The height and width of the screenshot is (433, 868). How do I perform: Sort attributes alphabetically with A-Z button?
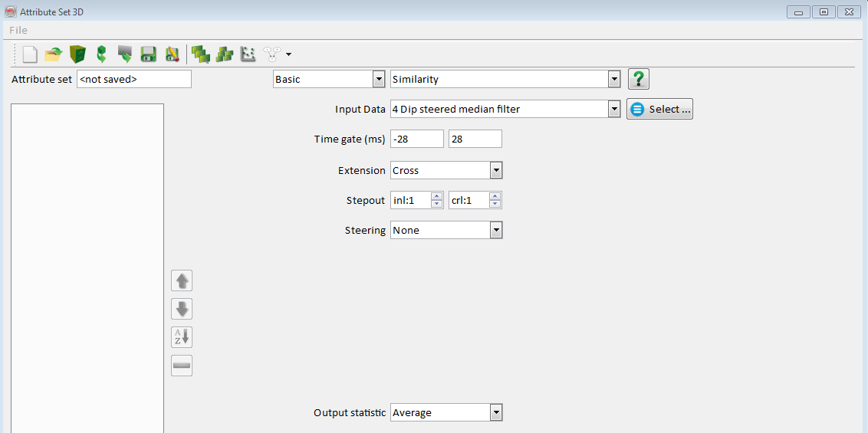pos(182,337)
